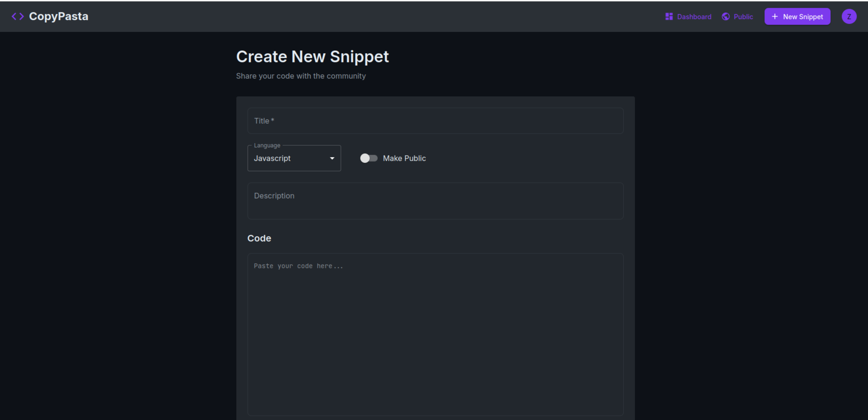
Task: Focus the Title input field
Action: click(435, 121)
